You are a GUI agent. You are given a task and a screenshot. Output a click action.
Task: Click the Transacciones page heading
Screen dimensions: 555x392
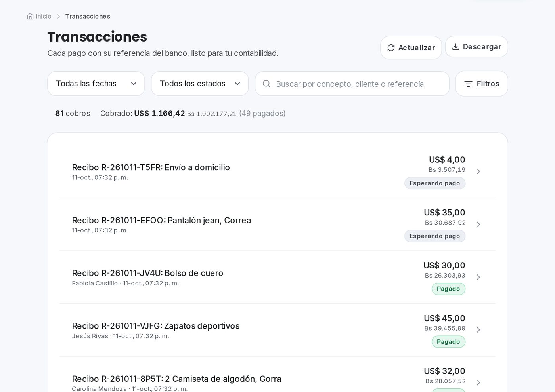pyautogui.click(x=97, y=37)
